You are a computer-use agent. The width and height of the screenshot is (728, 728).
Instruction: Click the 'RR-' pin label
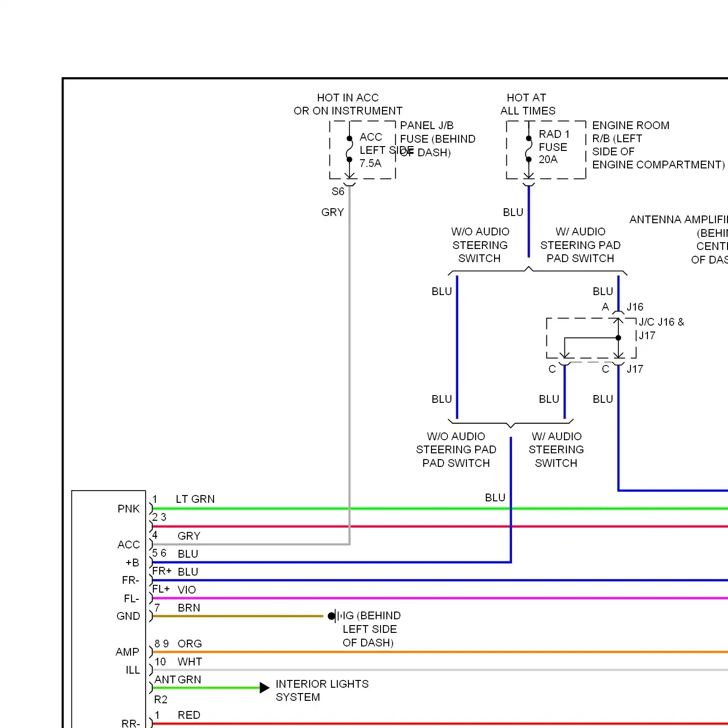pyautogui.click(x=131, y=724)
